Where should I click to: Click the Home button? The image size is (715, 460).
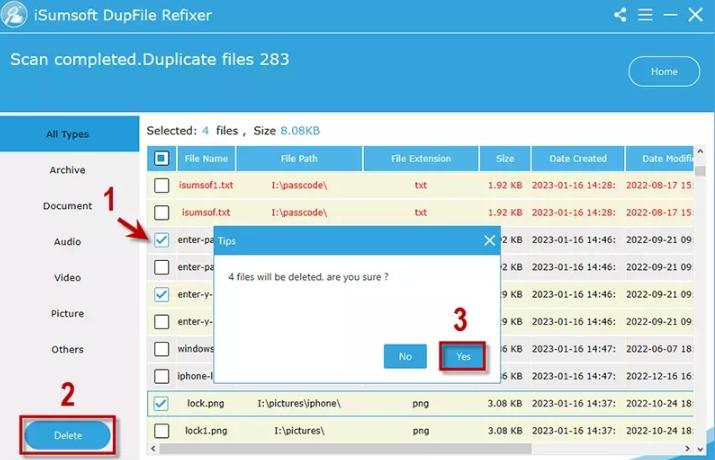(x=664, y=72)
